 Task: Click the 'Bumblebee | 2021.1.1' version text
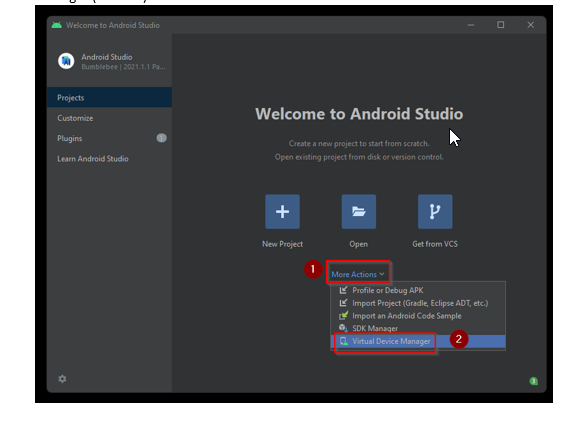(123, 67)
